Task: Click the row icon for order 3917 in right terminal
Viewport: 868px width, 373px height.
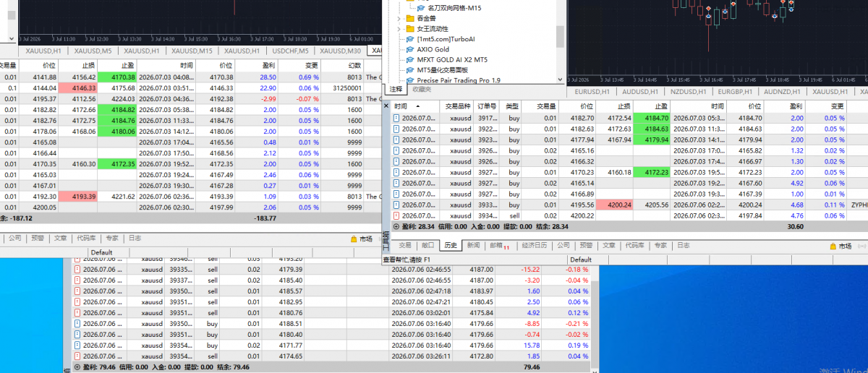Action: [396, 118]
